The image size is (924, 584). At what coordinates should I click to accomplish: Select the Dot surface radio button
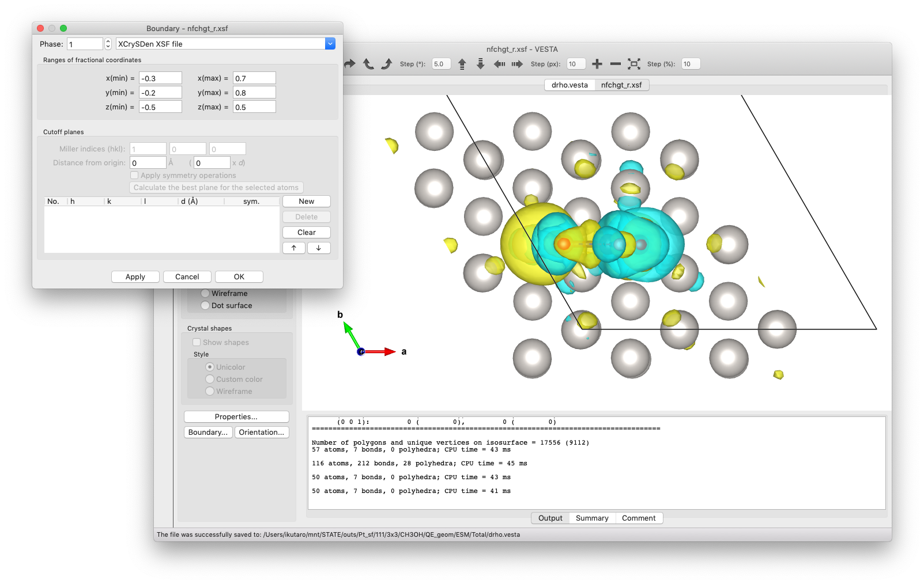coord(205,305)
